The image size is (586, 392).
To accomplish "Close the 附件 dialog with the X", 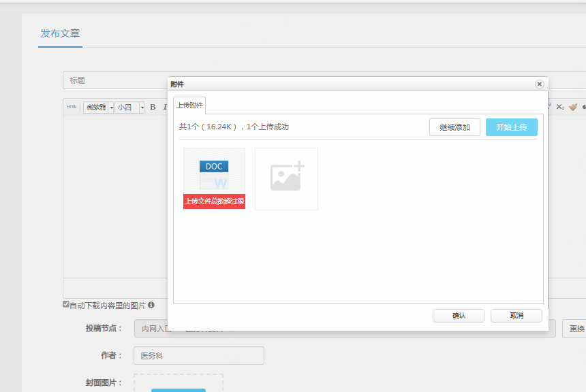I will click(x=539, y=84).
